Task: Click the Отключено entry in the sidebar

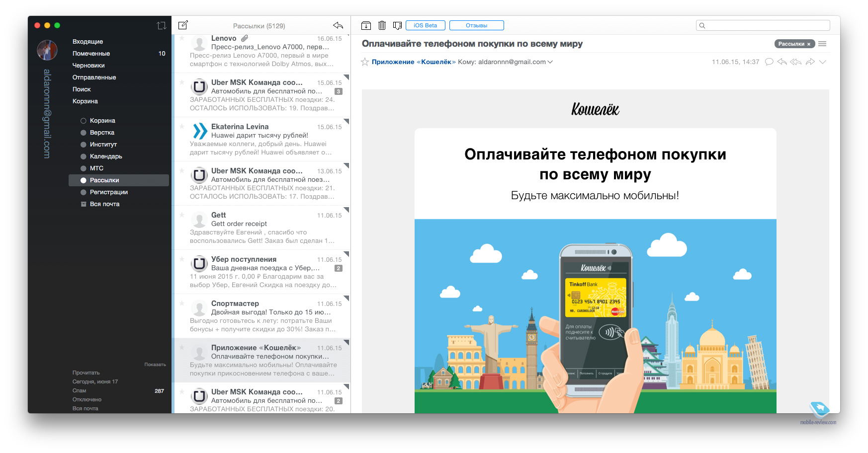Action: pos(87,399)
